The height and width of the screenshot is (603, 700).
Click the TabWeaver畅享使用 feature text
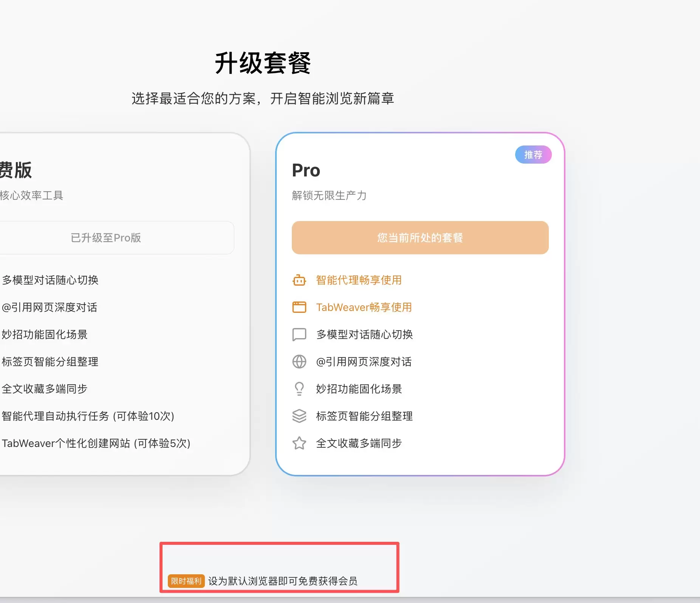pos(364,307)
